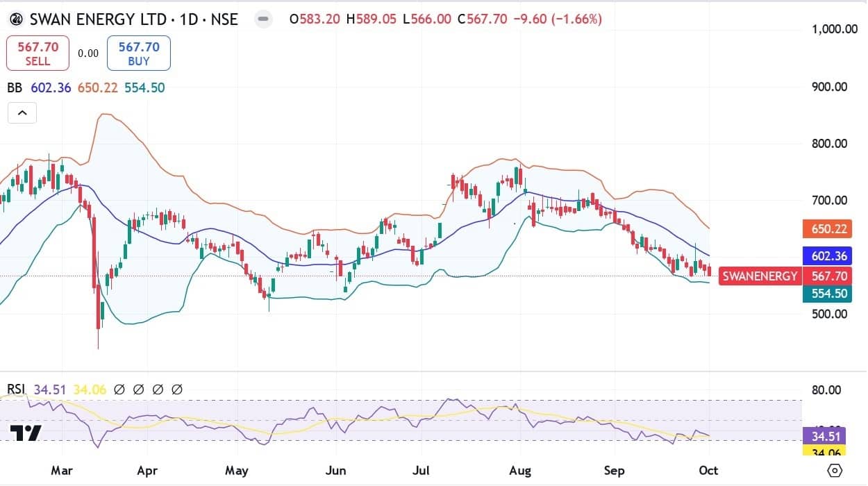Click the Jun label on time axis
The image size is (868, 486).
point(336,471)
